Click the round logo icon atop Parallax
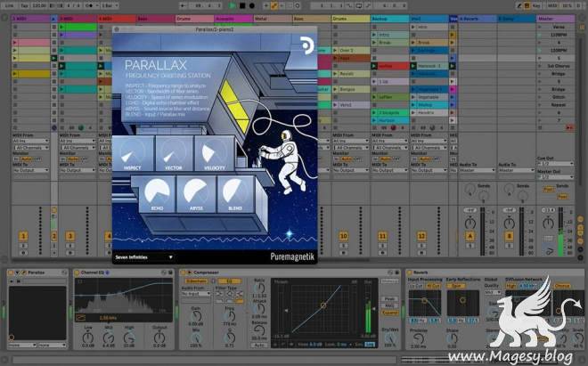 [x=306, y=45]
